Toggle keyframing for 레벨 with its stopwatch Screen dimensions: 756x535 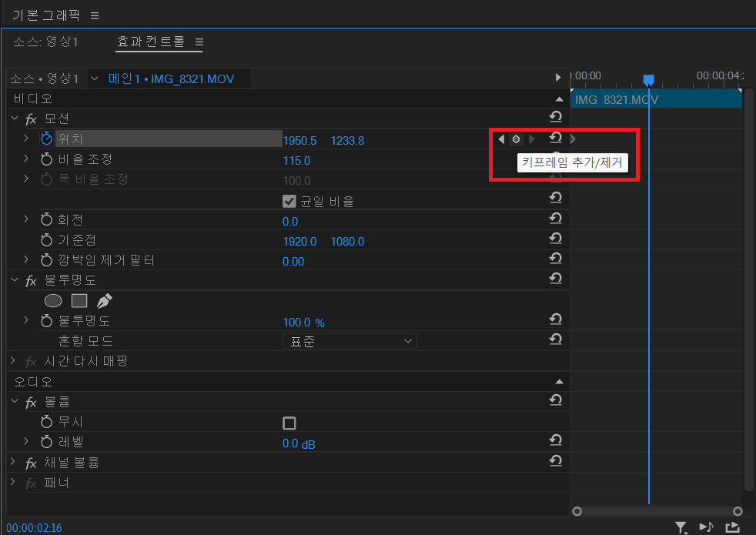(45, 441)
